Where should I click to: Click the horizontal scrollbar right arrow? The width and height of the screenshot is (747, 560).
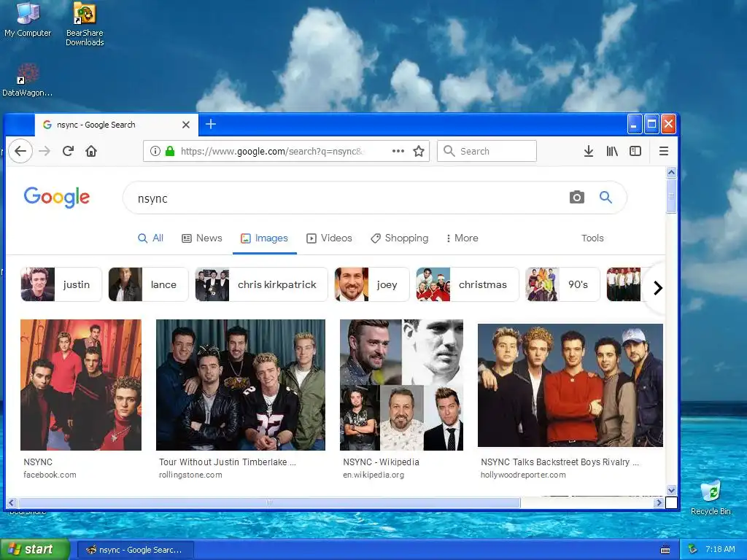[x=659, y=502]
